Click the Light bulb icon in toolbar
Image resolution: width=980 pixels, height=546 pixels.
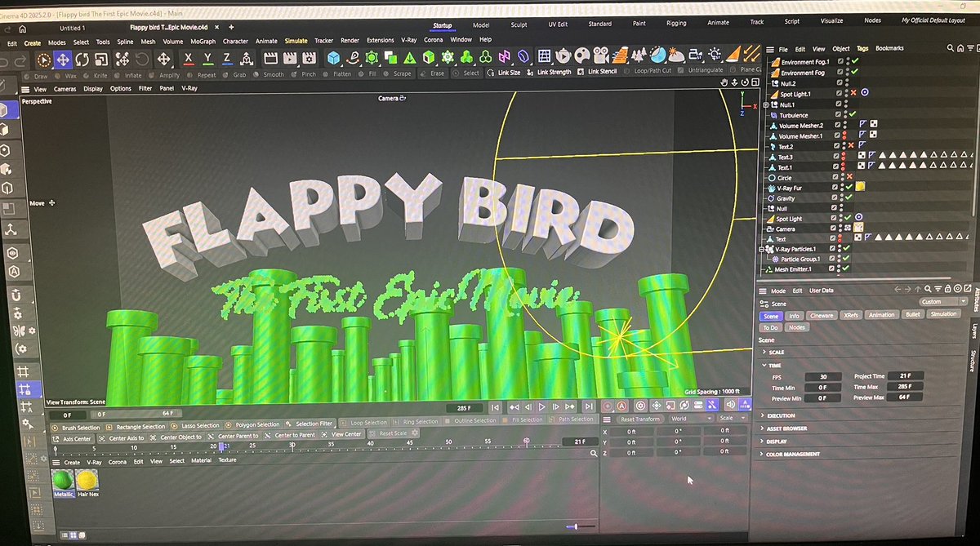click(x=715, y=55)
